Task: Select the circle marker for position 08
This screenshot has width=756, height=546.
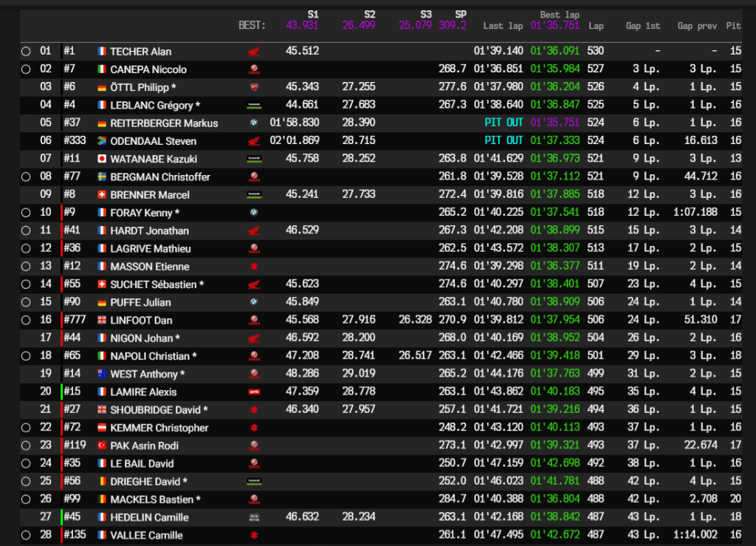Action: pyautogui.click(x=26, y=177)
